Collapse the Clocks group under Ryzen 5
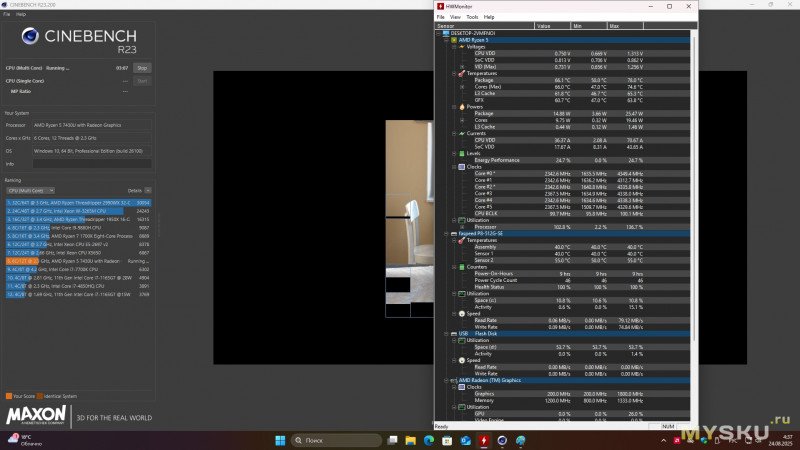The image size is (800, 450). coord(454,167)
